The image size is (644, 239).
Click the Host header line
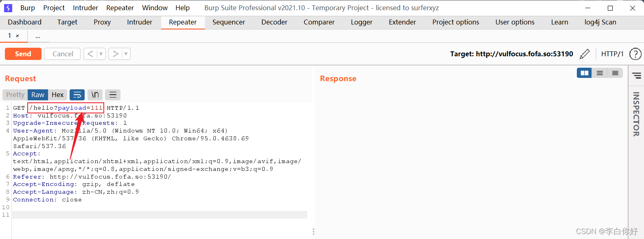70,115
